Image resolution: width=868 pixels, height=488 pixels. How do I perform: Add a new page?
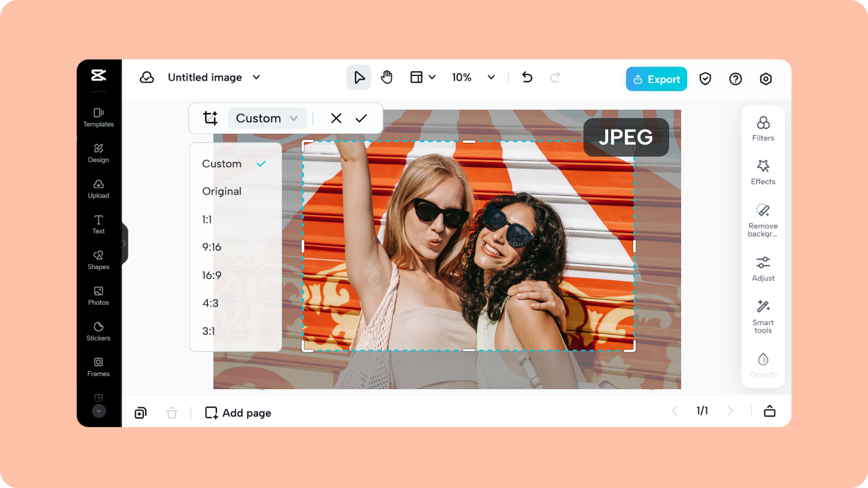237,413
